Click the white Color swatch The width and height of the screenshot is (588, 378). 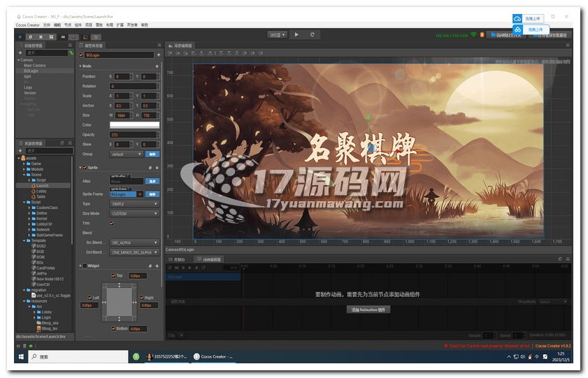click(x=134, y=125)
